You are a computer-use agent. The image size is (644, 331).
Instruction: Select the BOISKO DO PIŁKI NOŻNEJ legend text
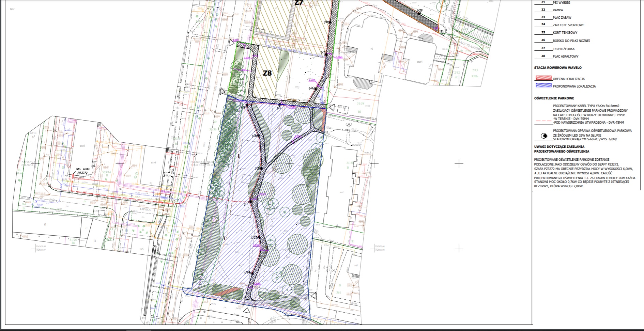click(571, 41)
